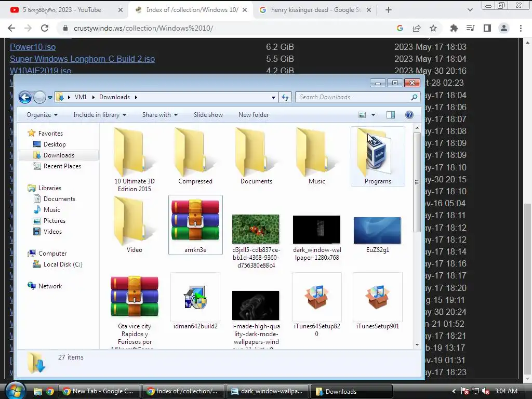Open the 10 Ultimate 3D Edition 2015 folder
The width and height of the screenshot is (532, 399).
pyautogui.click(x=135, y=159)
